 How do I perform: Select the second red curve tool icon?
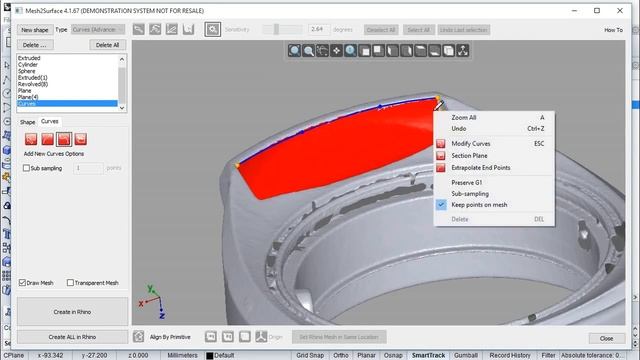[47, 139]
